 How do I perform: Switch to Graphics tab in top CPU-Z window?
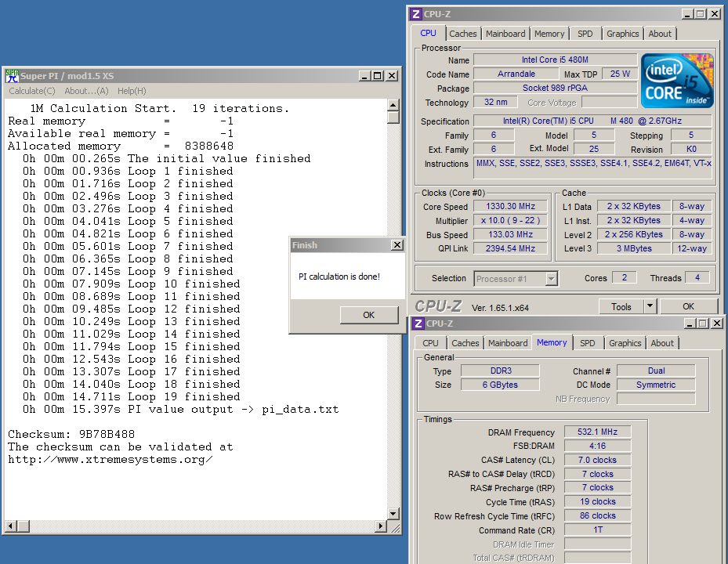coord(623,34)
